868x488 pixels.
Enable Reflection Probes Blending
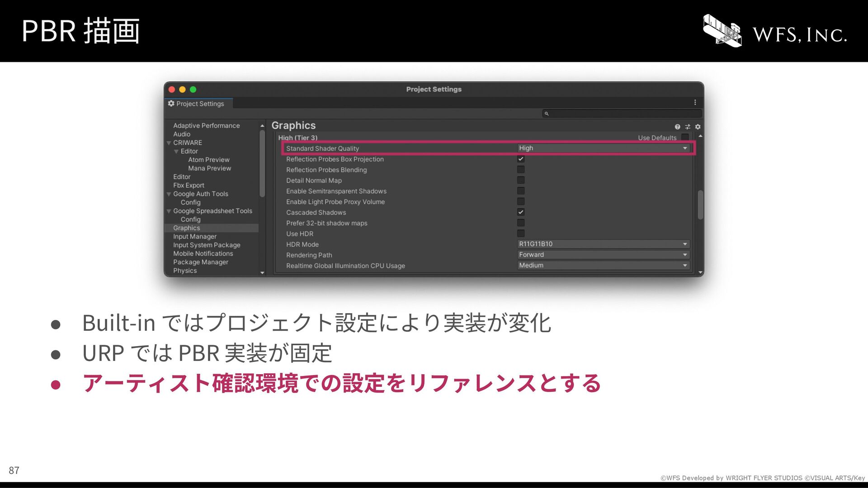521,169
